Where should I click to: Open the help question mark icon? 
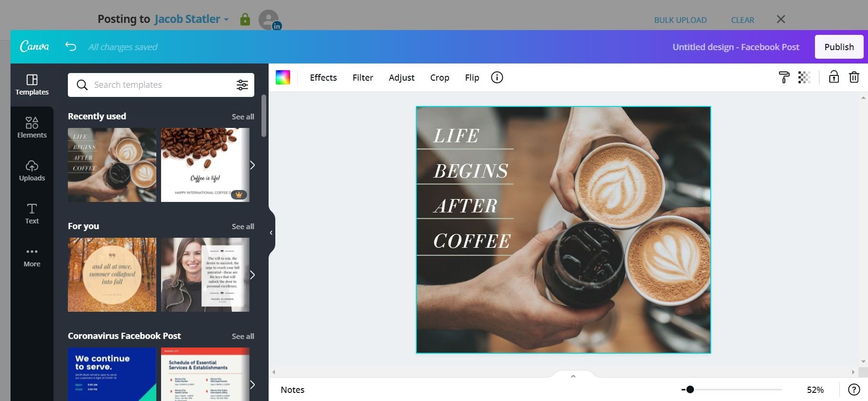point(854,390)
